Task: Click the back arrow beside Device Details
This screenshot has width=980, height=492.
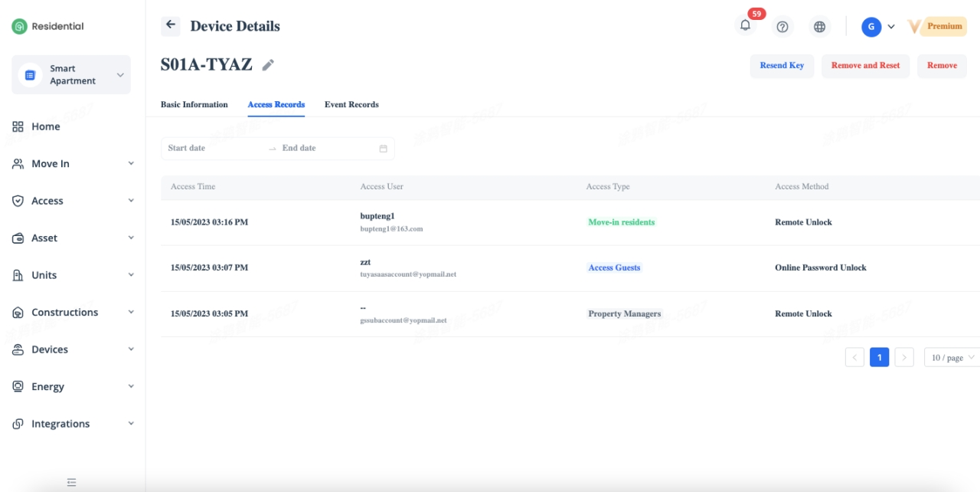Action: [170, 25]
